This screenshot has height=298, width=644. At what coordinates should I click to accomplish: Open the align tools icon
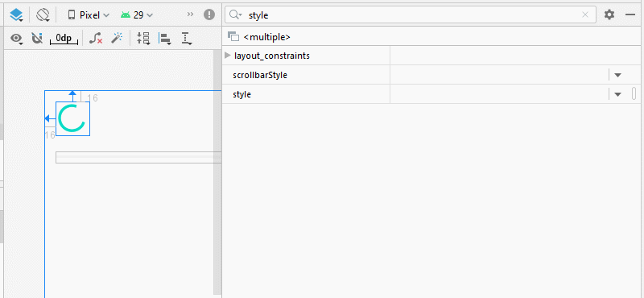tap(165, 39)
